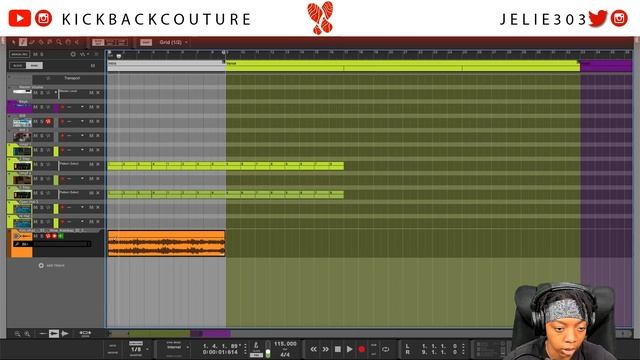Viewport: 640px width, 360px height.
Task: Toggle green monitor button on audio track
Action: click(x=61, y=236)
